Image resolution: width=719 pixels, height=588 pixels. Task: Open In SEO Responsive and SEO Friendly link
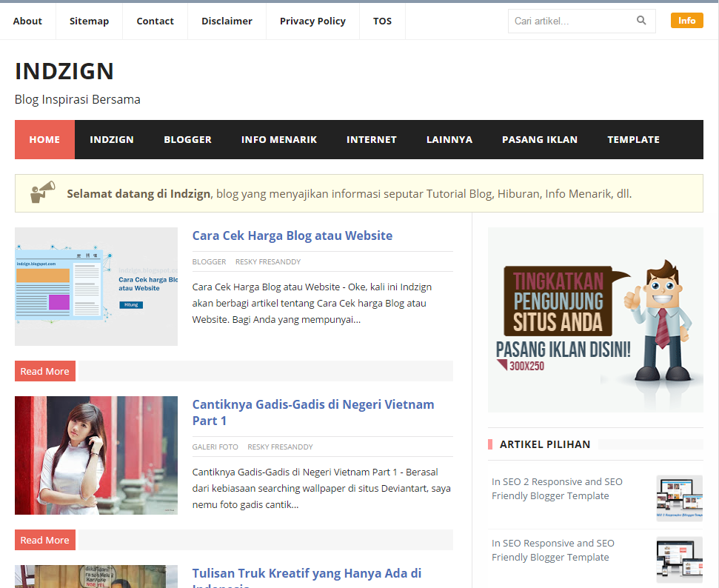553,550
